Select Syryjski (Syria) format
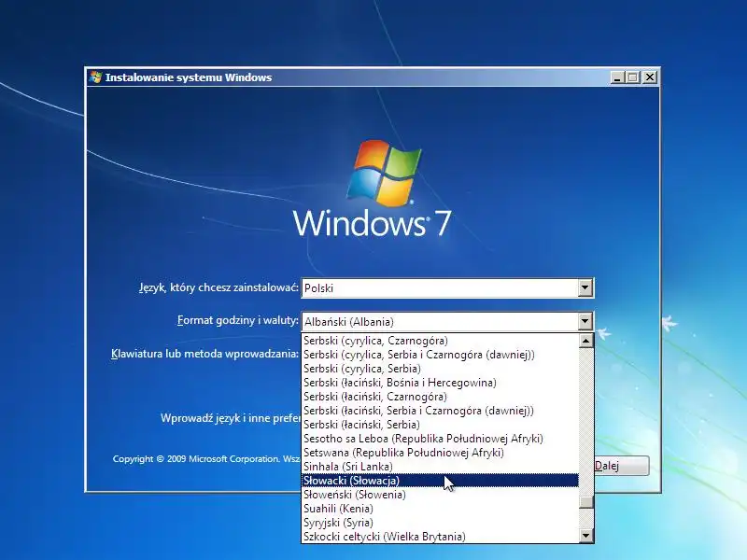 point(441,523)
